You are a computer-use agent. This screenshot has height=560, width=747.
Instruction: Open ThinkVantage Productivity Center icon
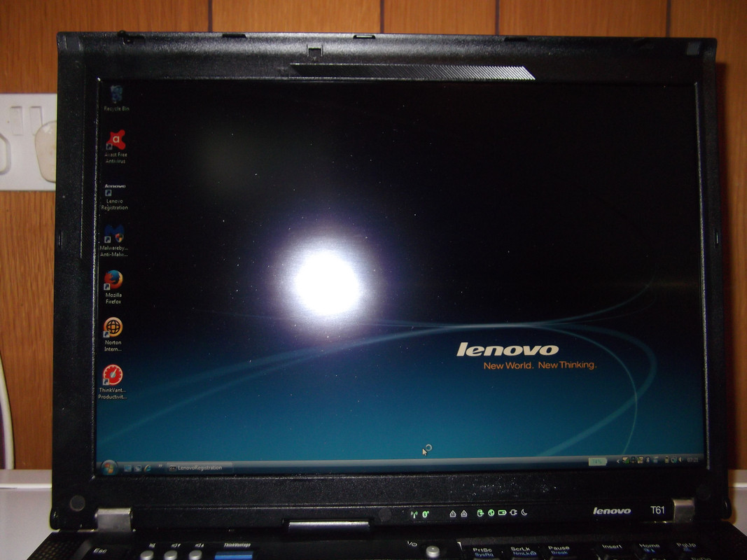point(113,382)
